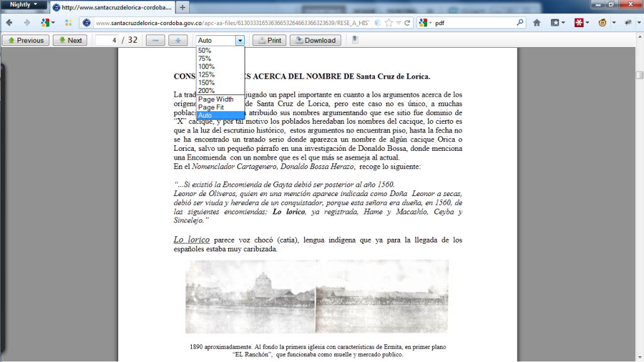Screen dimensions: 644x362
Task: Select 150% zoom option
Action: pos(206,82)
